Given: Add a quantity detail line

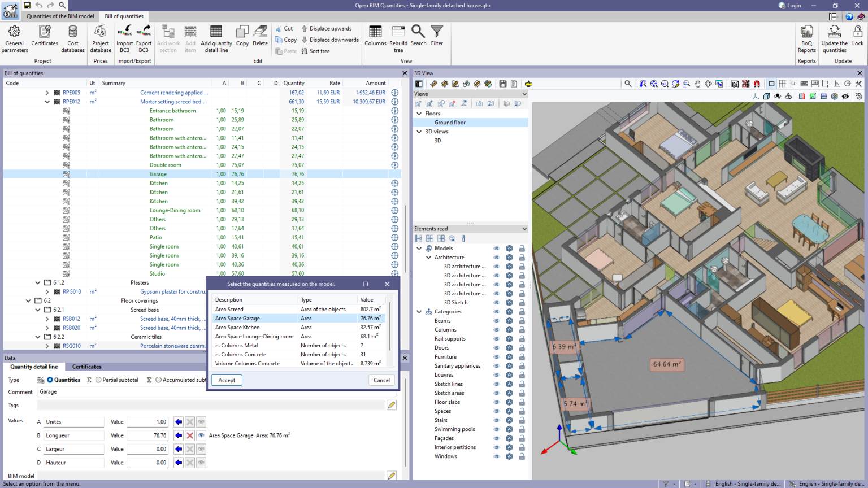Looking at the screenshot, I should pos(216,38).
